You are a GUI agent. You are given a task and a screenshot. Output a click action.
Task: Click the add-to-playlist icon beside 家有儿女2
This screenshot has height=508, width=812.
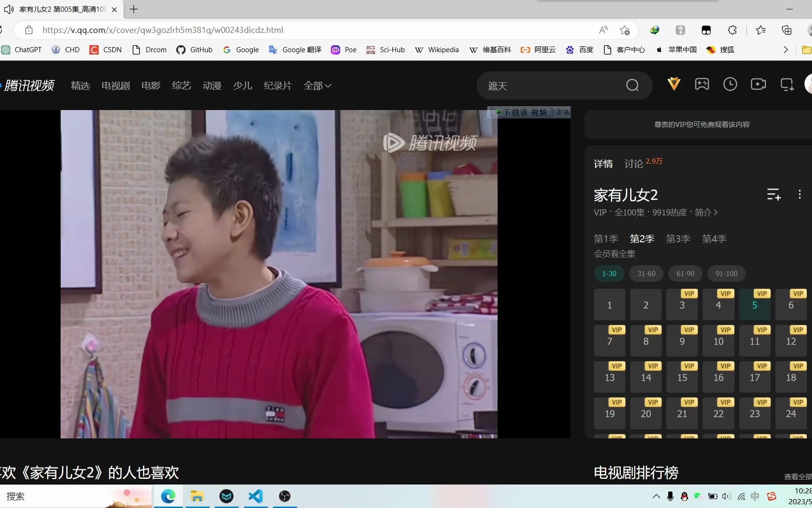coord(773,194)
